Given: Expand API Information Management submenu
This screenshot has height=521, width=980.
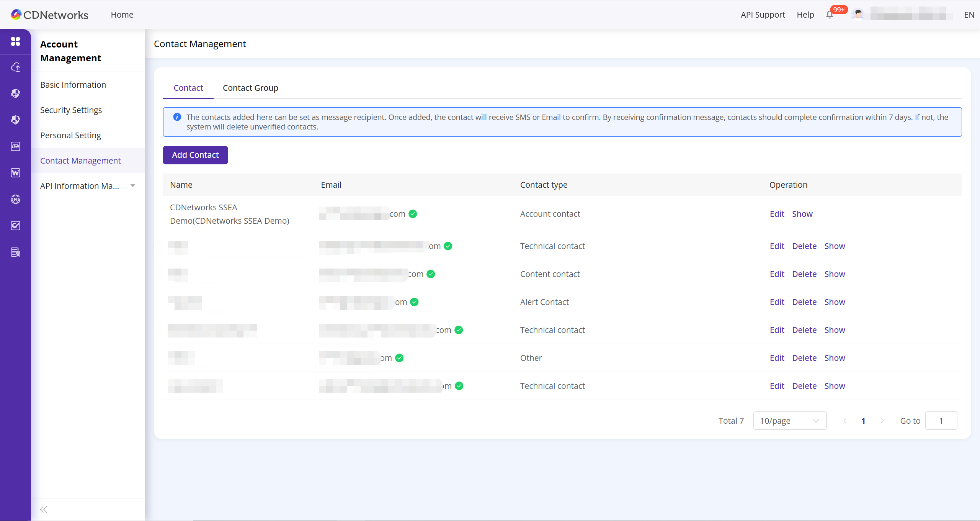Looking at the screenshot, I should tap(133, 186).
